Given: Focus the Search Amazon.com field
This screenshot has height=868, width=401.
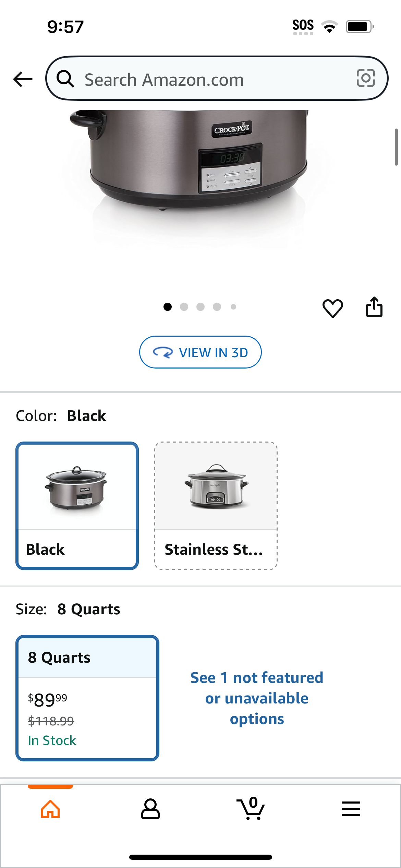Looking at the screenshot, I should pos(217,79).
